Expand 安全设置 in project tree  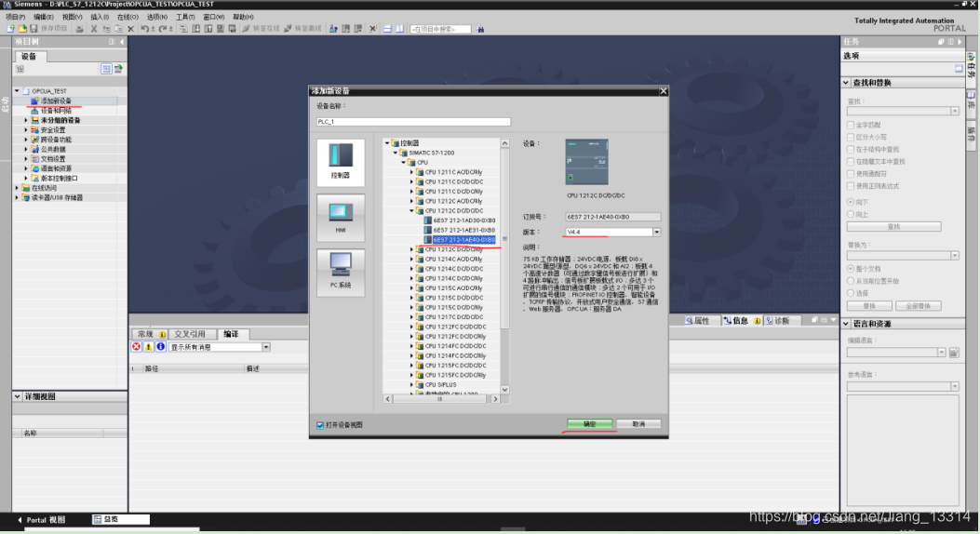(x=26, y=130)
